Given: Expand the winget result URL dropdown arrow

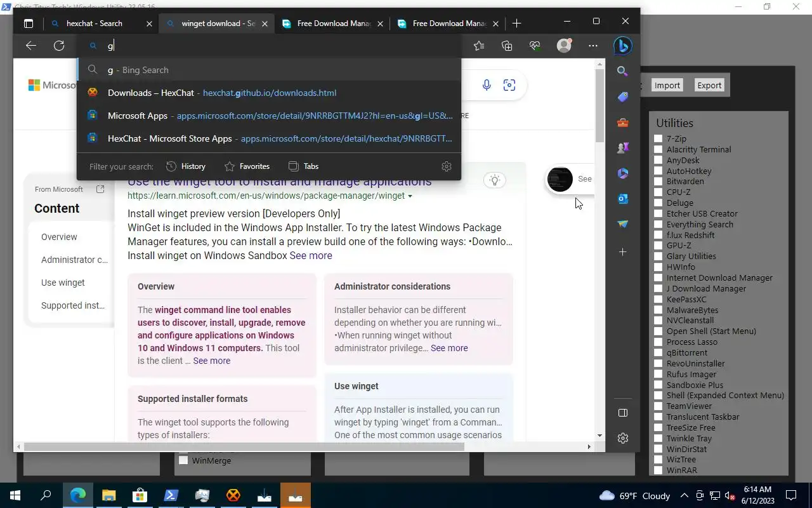Looking at the screenshot, I should [410, 196].
